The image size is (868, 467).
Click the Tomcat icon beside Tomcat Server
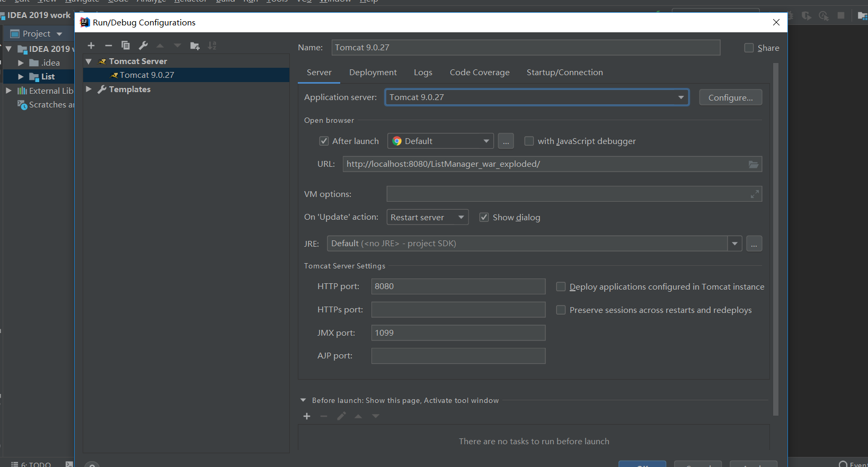coord(102,61)
